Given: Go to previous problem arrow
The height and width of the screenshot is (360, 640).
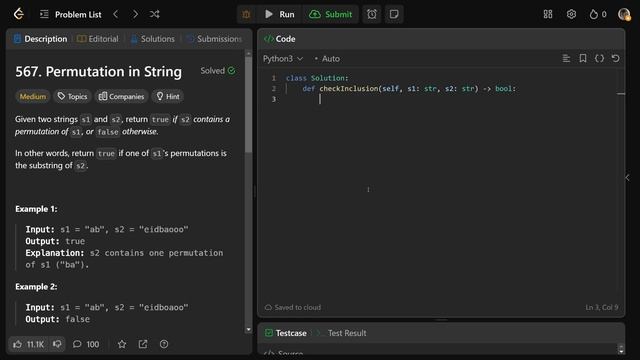Looking at the screenshot, I should click(116, 14).
